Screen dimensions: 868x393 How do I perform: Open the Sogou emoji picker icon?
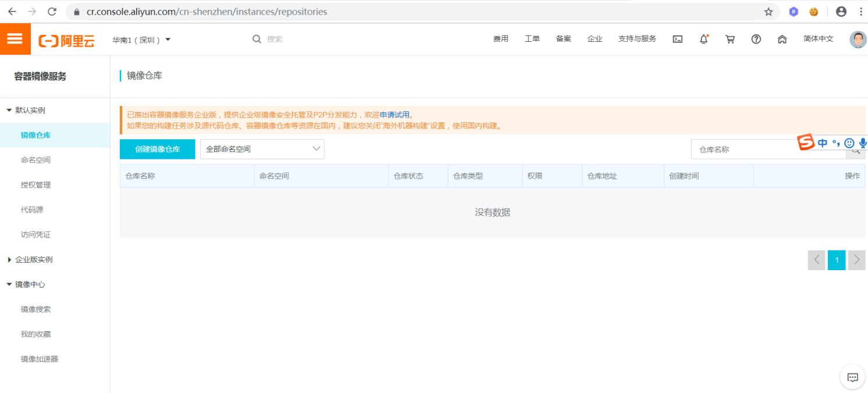849,143
